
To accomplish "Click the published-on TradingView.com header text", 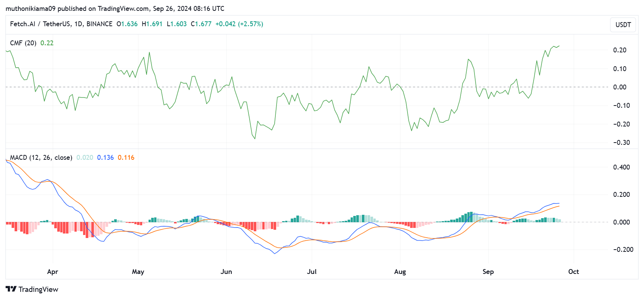I will 115,8.
